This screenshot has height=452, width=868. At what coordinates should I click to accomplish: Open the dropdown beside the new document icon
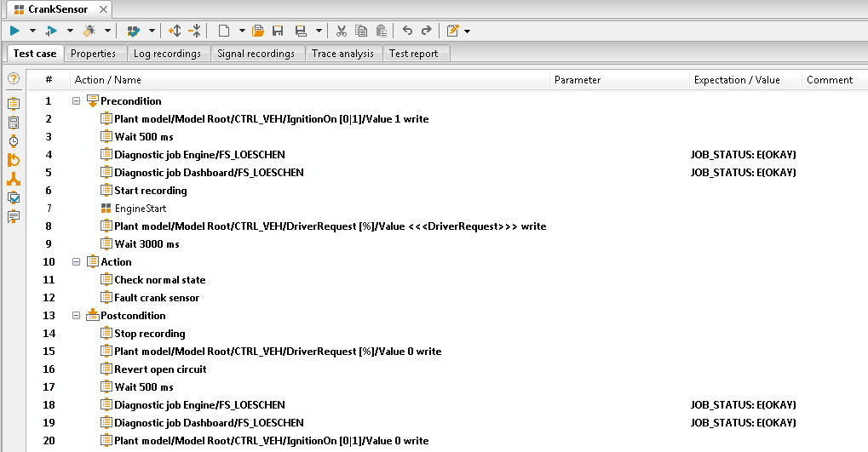click(x=242, y=31)
